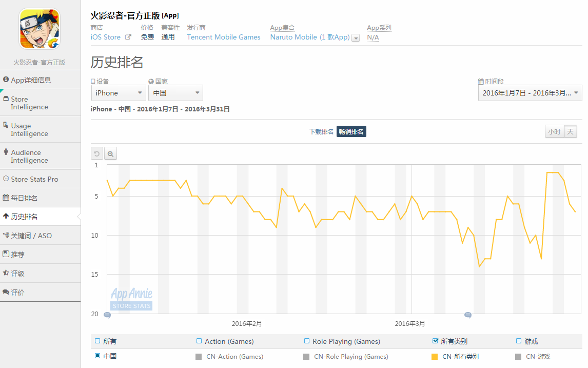This screenshot has width=588, height=368.
Task: Open Store Stats Pro section
Action: 40,179
